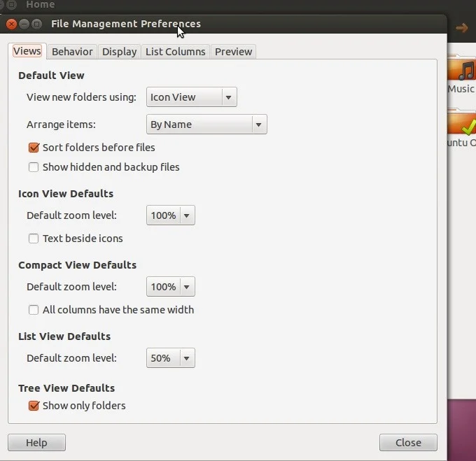Viewport: 476px width, 461px height.
Task: Select the Music folder in Home window
Action: (x=462, y=74)
